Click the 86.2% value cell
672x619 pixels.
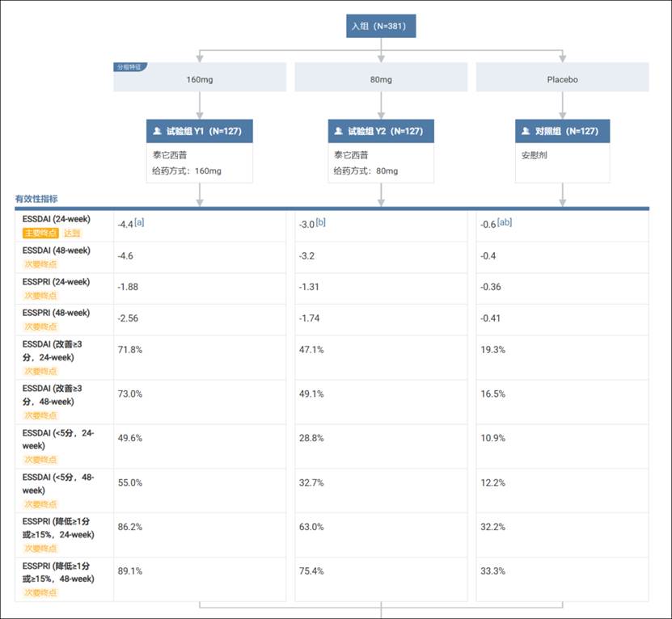pos(200,535)
